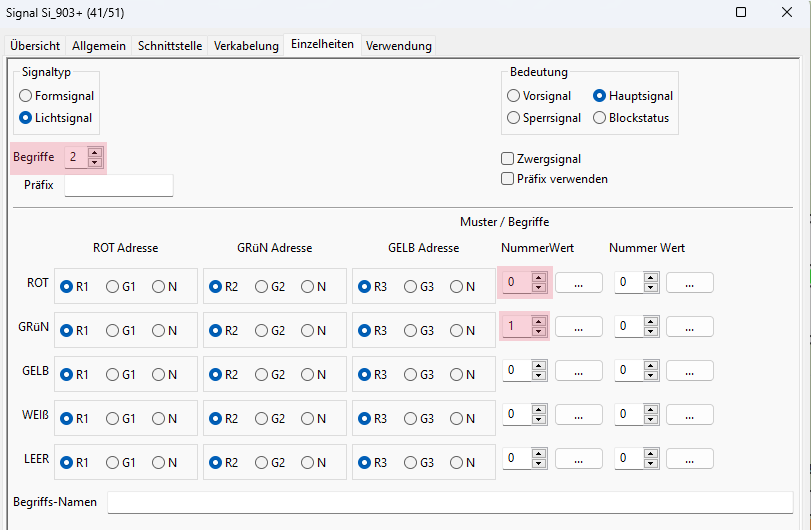
Task: Select the Formsignal radio button
Action: [x=26, y=96]
